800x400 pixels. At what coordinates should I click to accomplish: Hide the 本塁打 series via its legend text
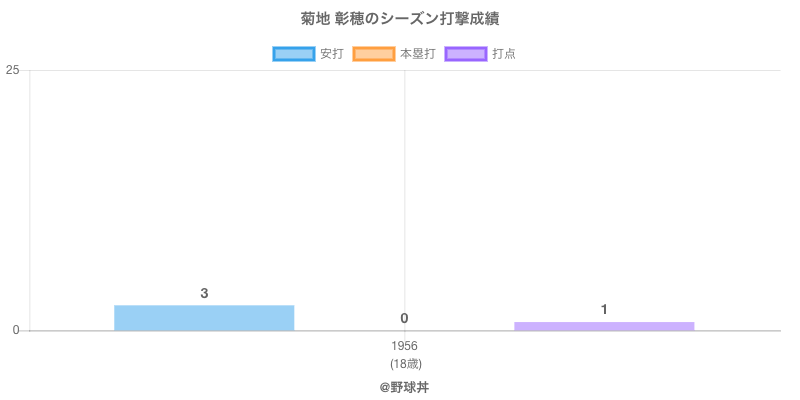click(417, 54)
